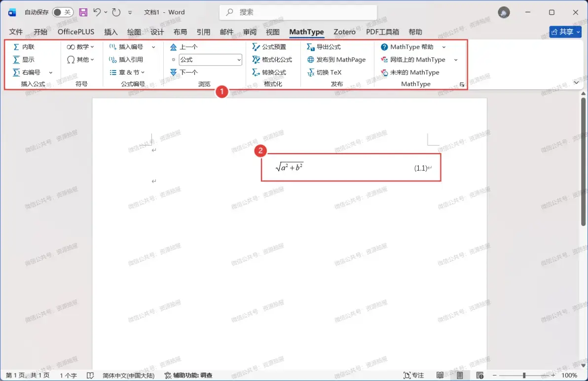Viewport: 588px width, 381px height.
Task: Click 辅助功能: 调查 accessibility status
Action: click(188, 376)
